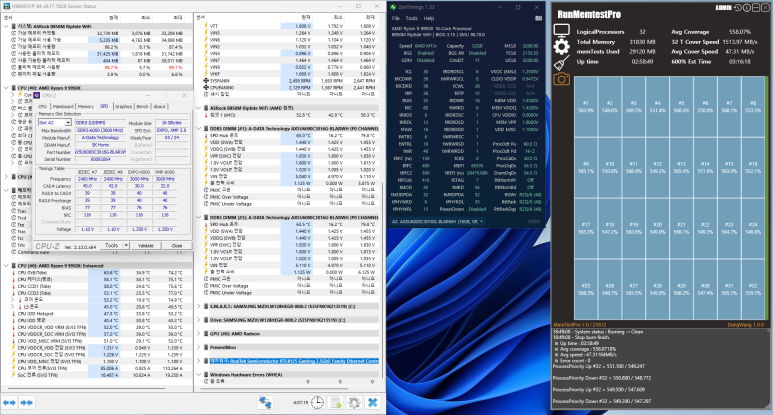This screenshot has height=415, width=773.
Task: Open HWiNFO network remote monitoring icon
Action: point(265,403)
